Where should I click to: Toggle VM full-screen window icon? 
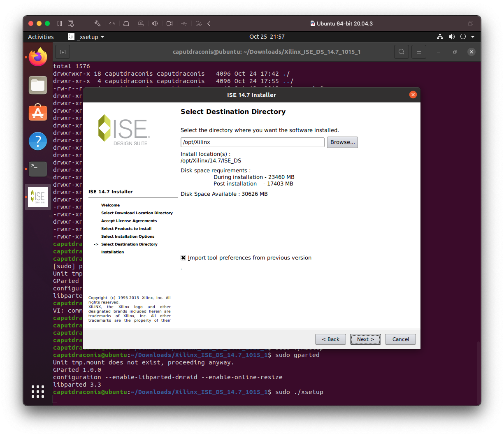[471, 23]
